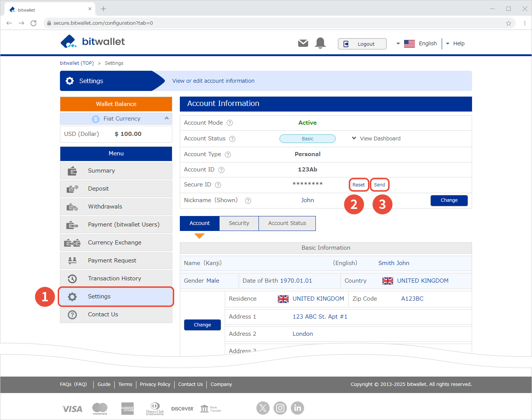Image resolution: width=532 pixels, height=420 pixels.
Task: Switch to the Security tab
Action: pyautogui.click(x=239, y=223)
